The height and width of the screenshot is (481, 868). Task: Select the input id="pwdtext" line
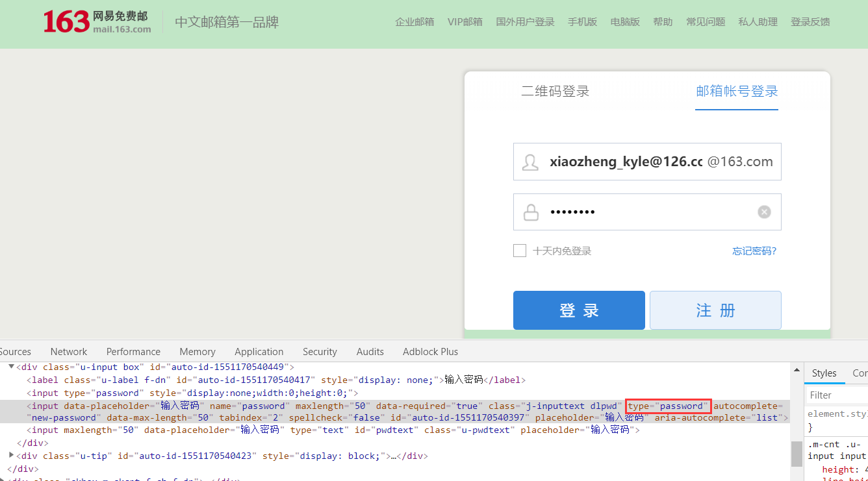[333, 430]
